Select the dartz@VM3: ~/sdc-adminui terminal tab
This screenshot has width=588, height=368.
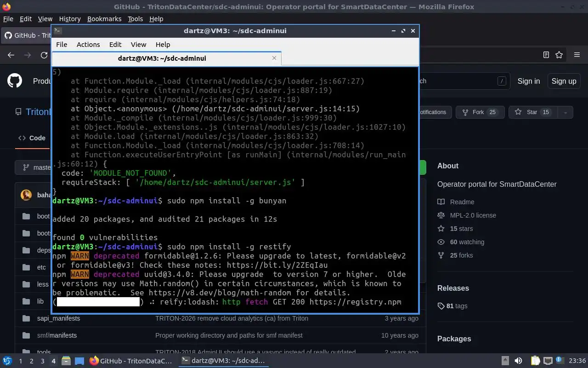click(166, 58)
